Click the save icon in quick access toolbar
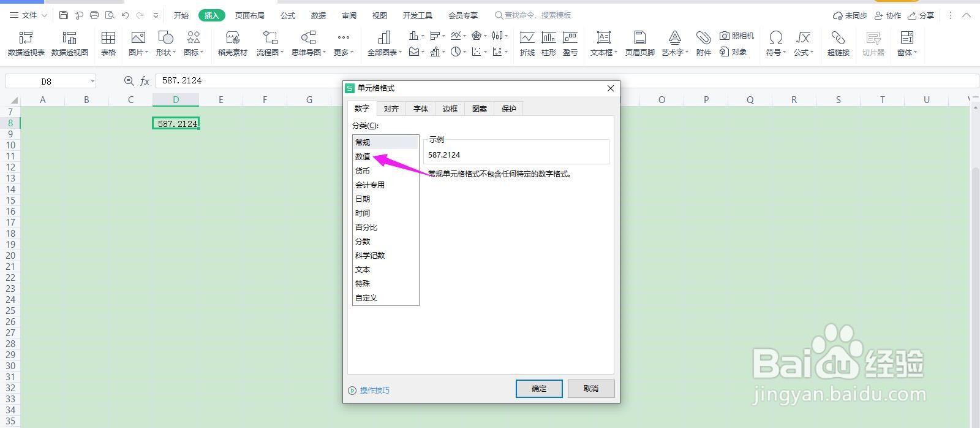This screenshot has height=428, width=980. [64, 15]
